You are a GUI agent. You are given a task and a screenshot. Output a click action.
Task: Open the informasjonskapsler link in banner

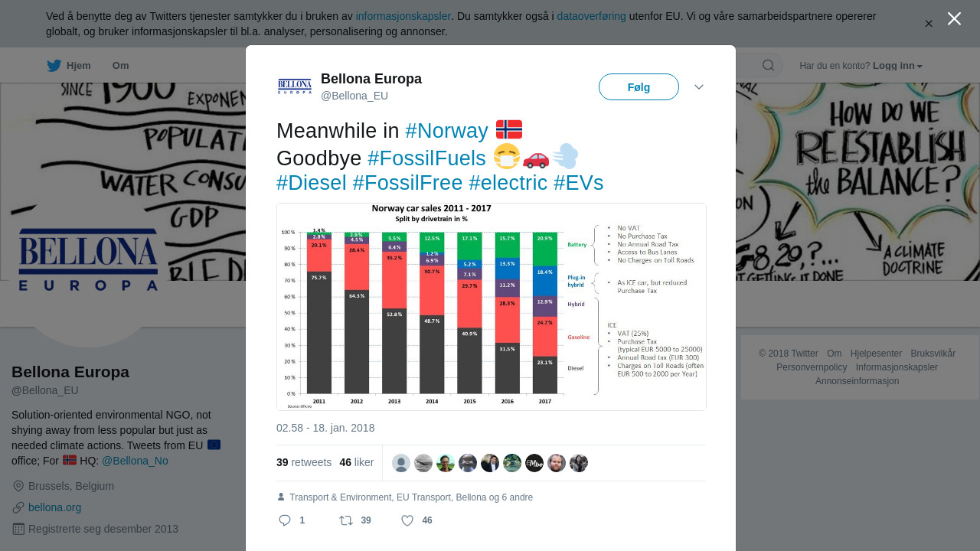click(403, 16)
